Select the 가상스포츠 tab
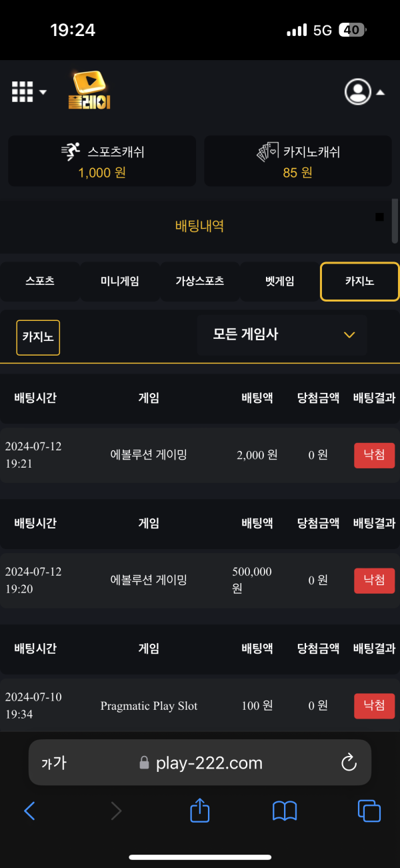The height and width of the screenshot is (868, 400). [x=200, y=282]
